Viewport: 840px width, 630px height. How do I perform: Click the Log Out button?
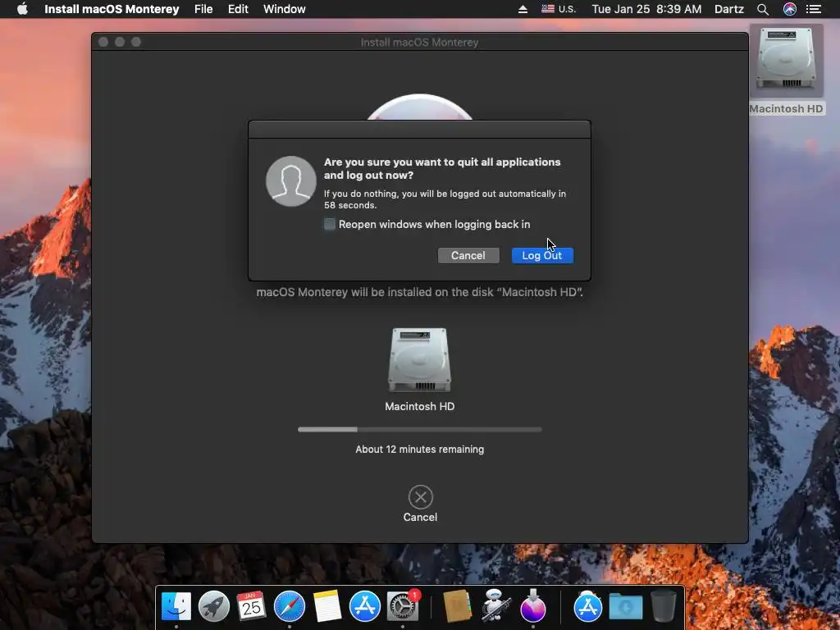pyautogui.click(x=542, y=256)
